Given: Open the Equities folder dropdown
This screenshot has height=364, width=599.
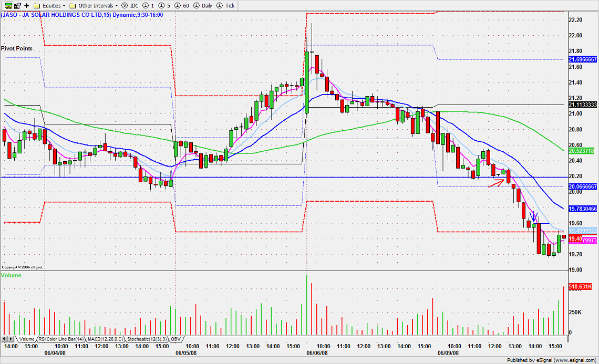Looking at the screenshot, I should coord(50,5).
